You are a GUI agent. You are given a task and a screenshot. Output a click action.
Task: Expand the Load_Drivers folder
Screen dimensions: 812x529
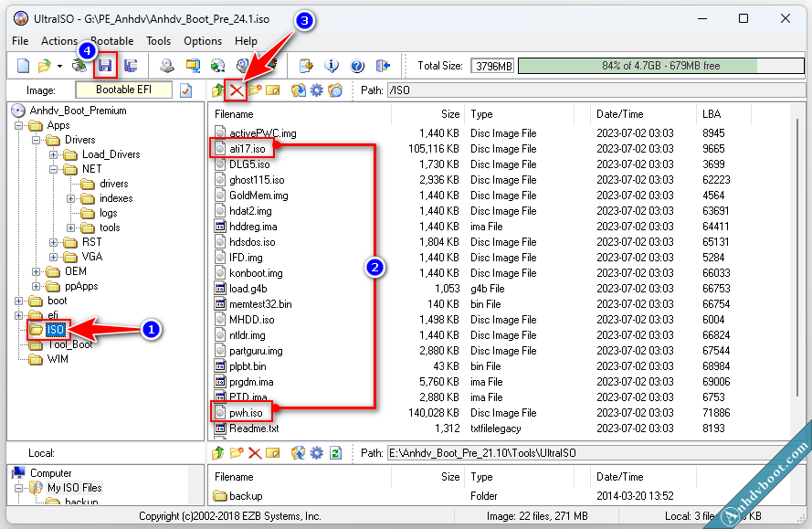tap(55, 154)
